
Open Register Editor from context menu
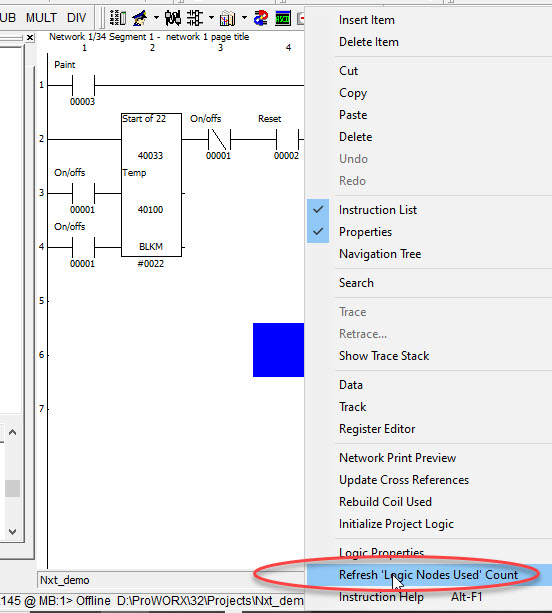(377, 429)
